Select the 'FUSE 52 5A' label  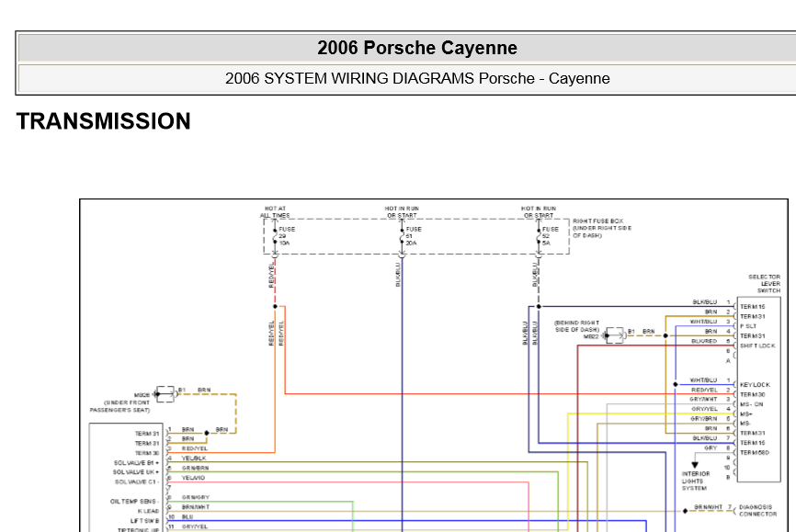550,236
